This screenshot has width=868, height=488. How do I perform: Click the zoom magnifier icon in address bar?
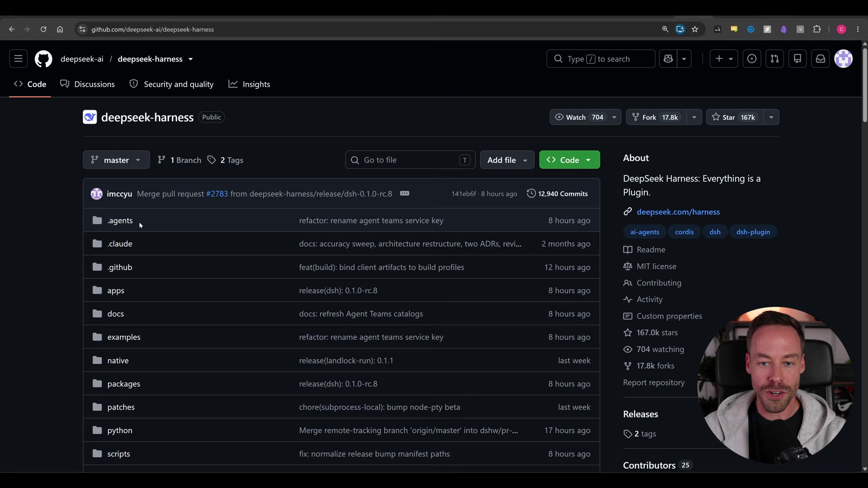pos(665,29)
